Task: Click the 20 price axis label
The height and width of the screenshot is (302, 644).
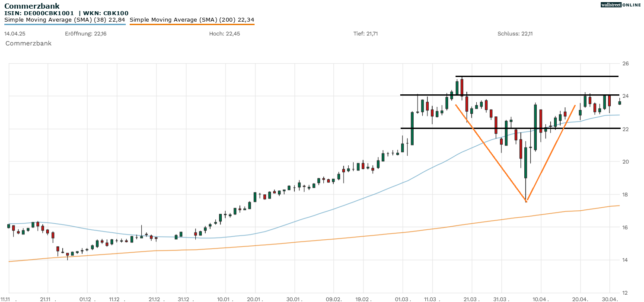Action: click(x=625, y=162)
